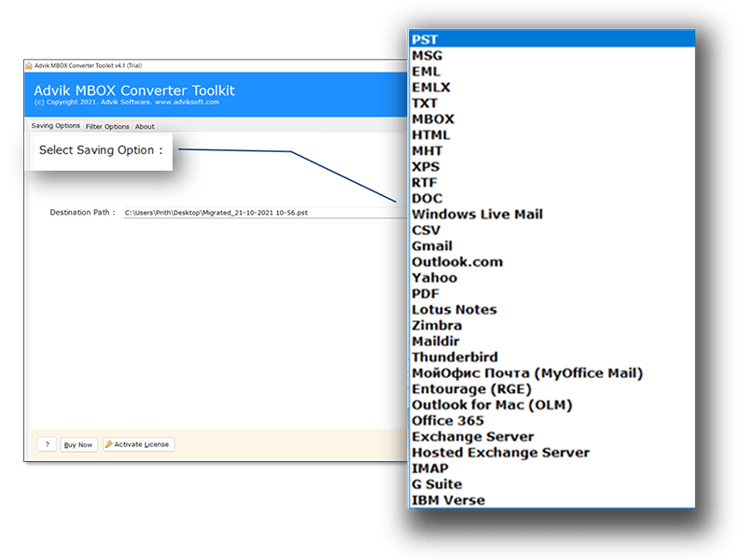This screenshot has height=560, width=753.
Task: Choose RTF in the dropdown list
Action: 552,183
